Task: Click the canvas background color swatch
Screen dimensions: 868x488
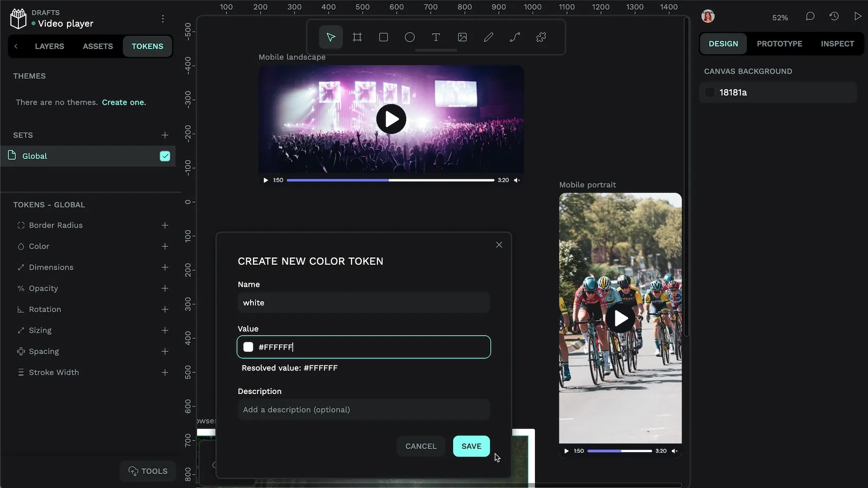Action: tap(710, 92)
